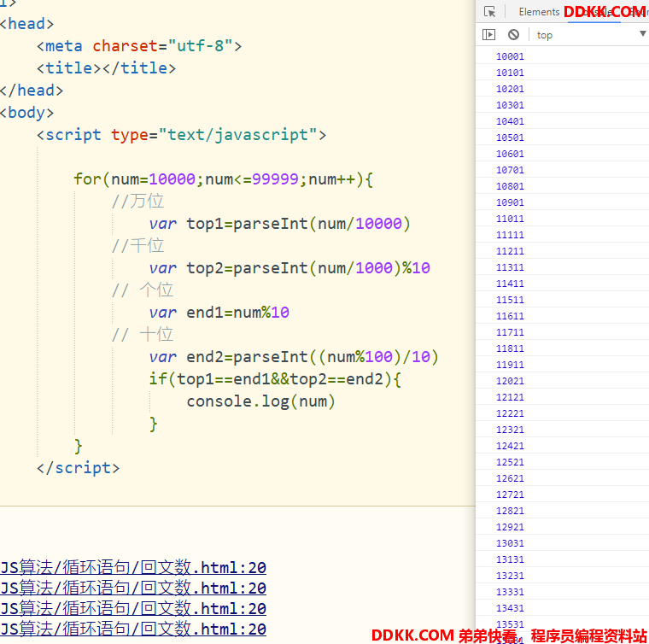Open the top context dropdown arrow
The height and width of the screenshot is (644, 649).
(x=643, y=33)
